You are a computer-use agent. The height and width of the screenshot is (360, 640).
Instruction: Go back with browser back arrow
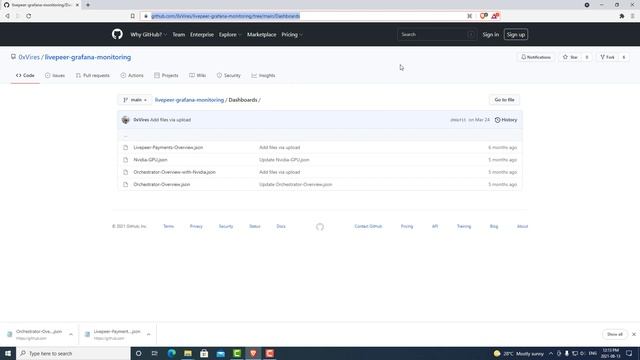click(7, 16)
